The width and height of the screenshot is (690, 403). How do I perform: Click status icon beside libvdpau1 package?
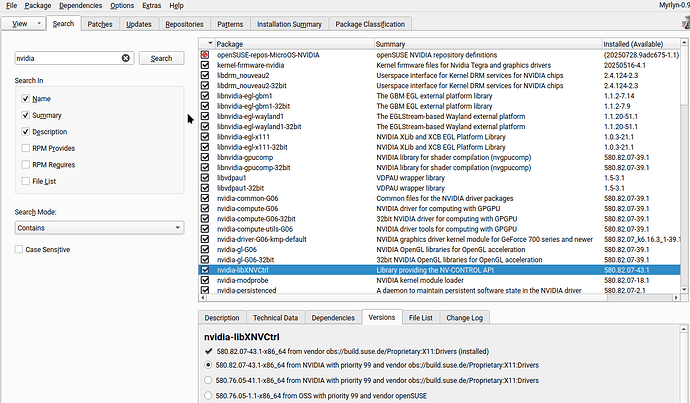pyautogui.click(x=205, y=180)
